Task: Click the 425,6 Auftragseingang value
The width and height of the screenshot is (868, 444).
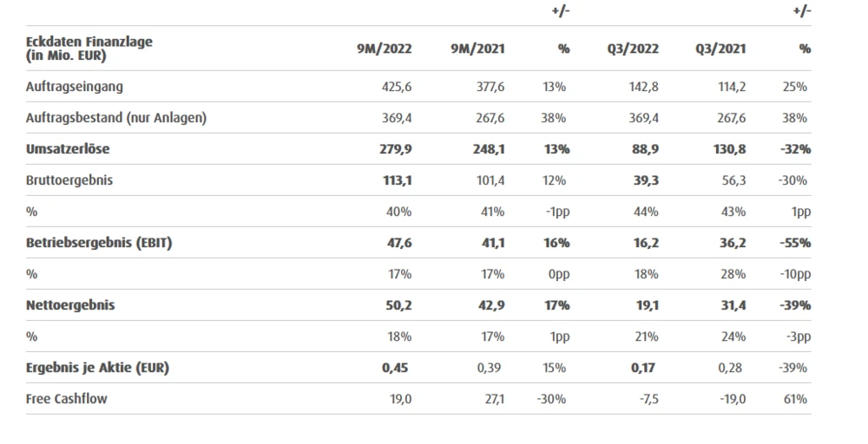Action: tap(397, 87)
